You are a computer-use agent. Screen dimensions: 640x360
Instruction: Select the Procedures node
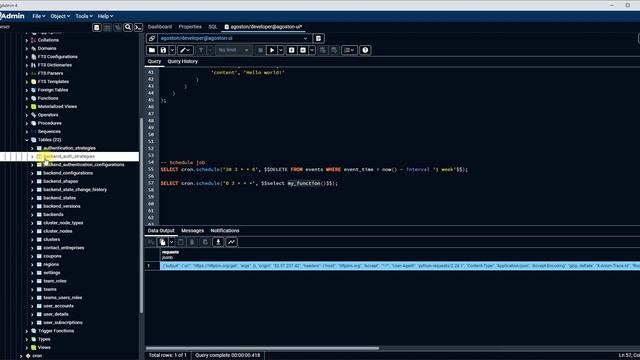pos(49,123)
